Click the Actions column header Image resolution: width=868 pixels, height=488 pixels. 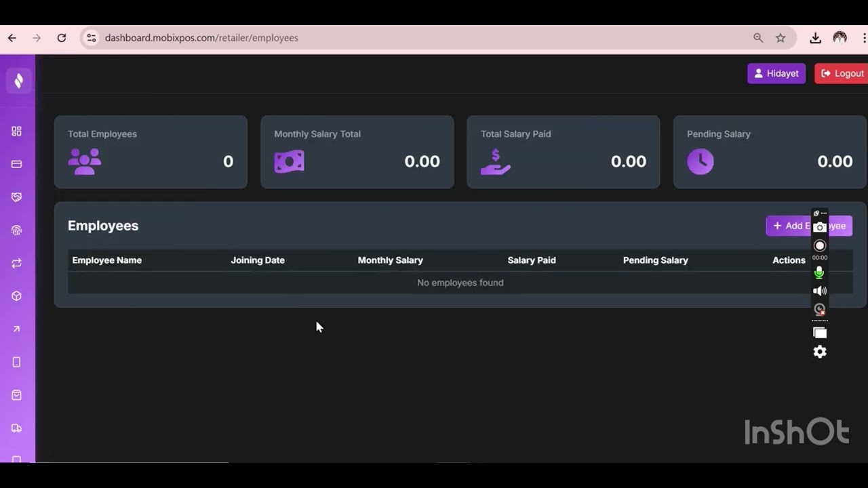pos(789,260)
